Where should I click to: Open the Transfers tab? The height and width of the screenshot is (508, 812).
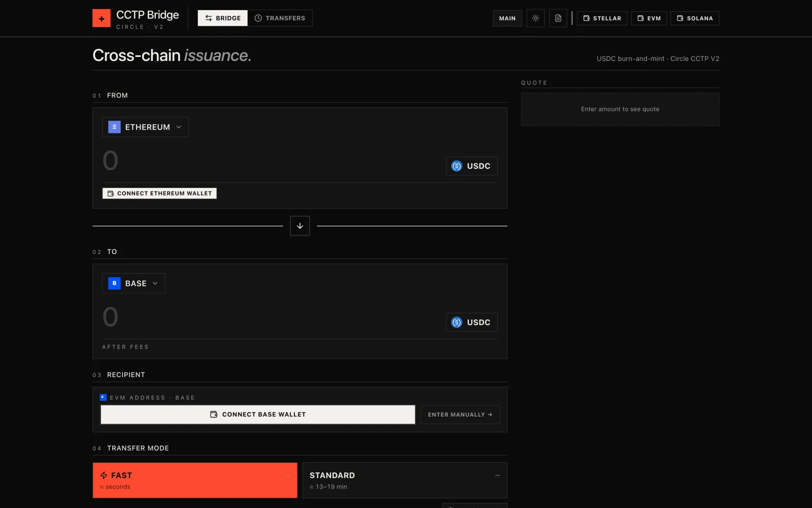click(280, 18)
